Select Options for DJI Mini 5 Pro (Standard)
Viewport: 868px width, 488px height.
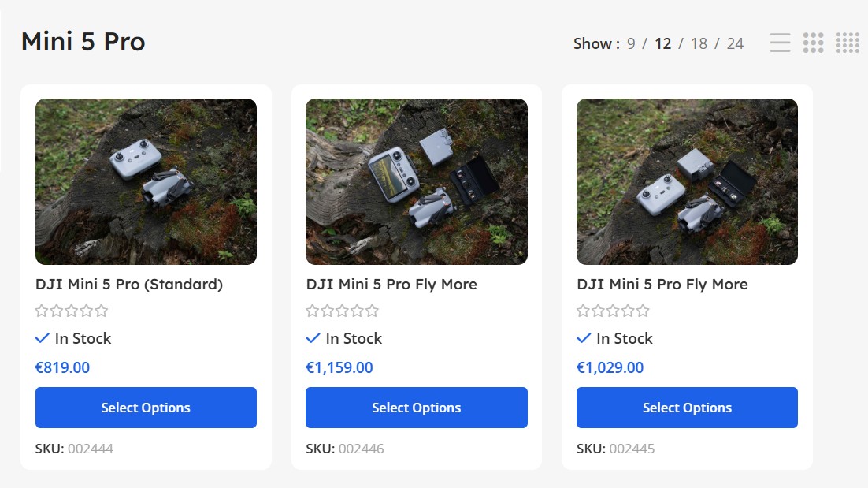[146, 408]
